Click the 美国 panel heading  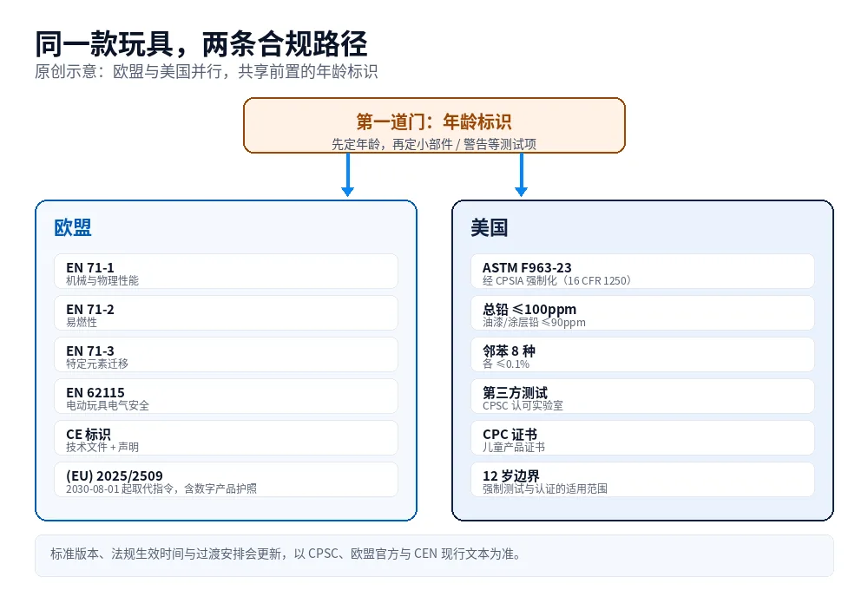click(490, 227)
